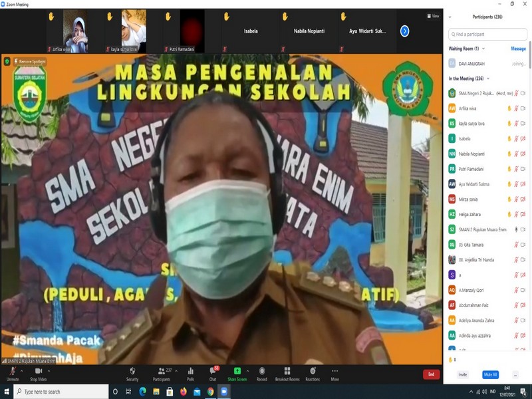Click the green Share Screen icon
Viewport: 532px width, 399px height.
(237, 372)
